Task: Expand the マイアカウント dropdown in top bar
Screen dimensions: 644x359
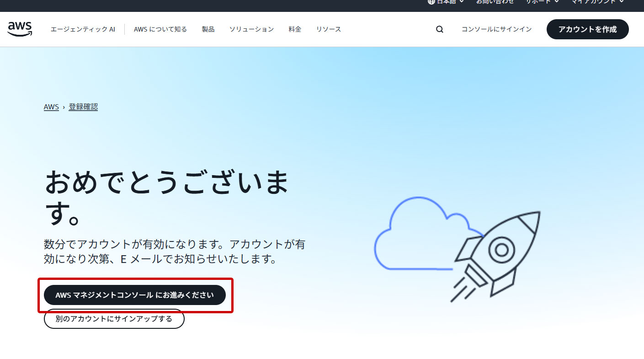Action: point(597,2)
